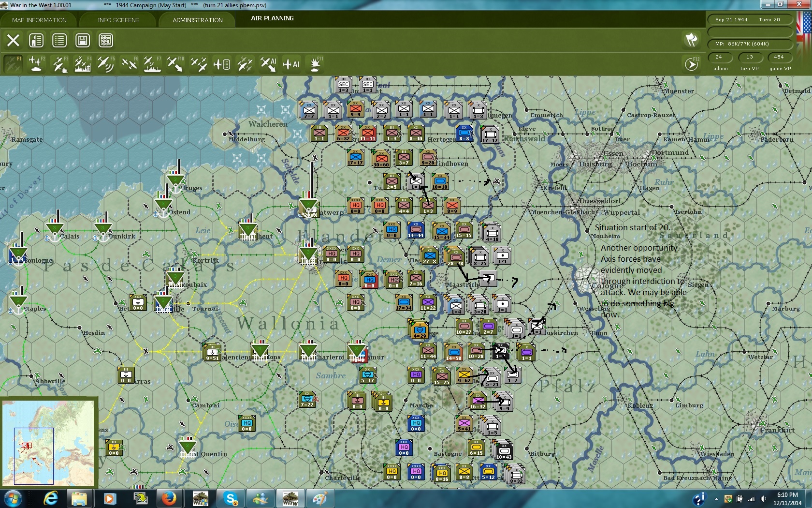This screenshot has width=812, height=508.
Task: Select the 9=51 depot unit near Valenciennes
Action: (212, 352)
